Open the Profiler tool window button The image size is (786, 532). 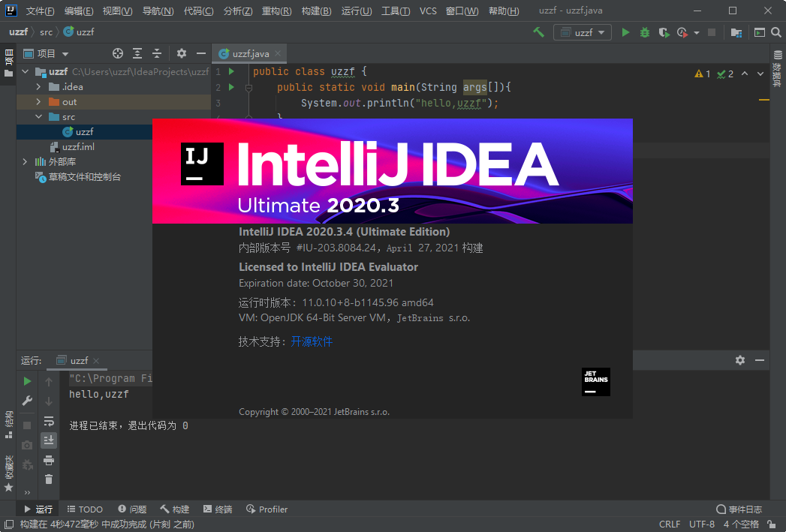(x=267, y=509)
